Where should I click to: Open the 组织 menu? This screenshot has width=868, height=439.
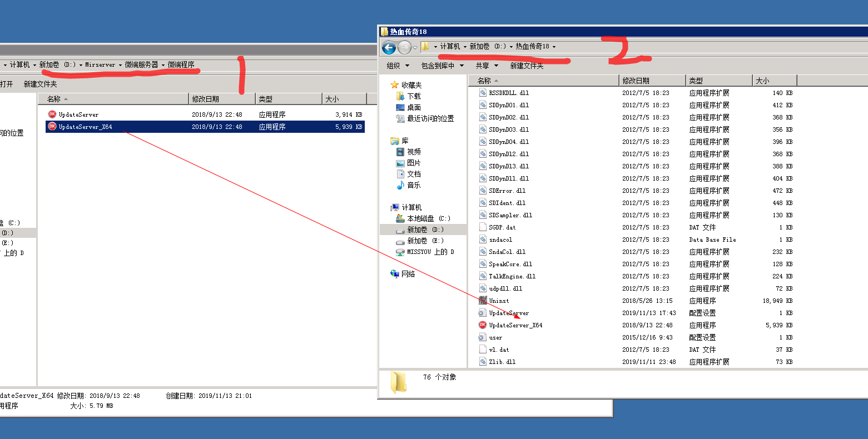point(397,66)
